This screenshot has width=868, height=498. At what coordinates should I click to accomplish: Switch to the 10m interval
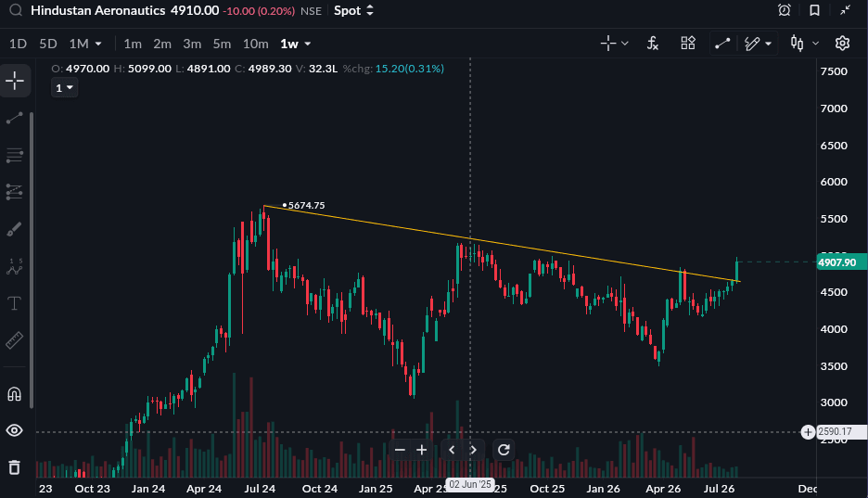click(x=255, y=44)
